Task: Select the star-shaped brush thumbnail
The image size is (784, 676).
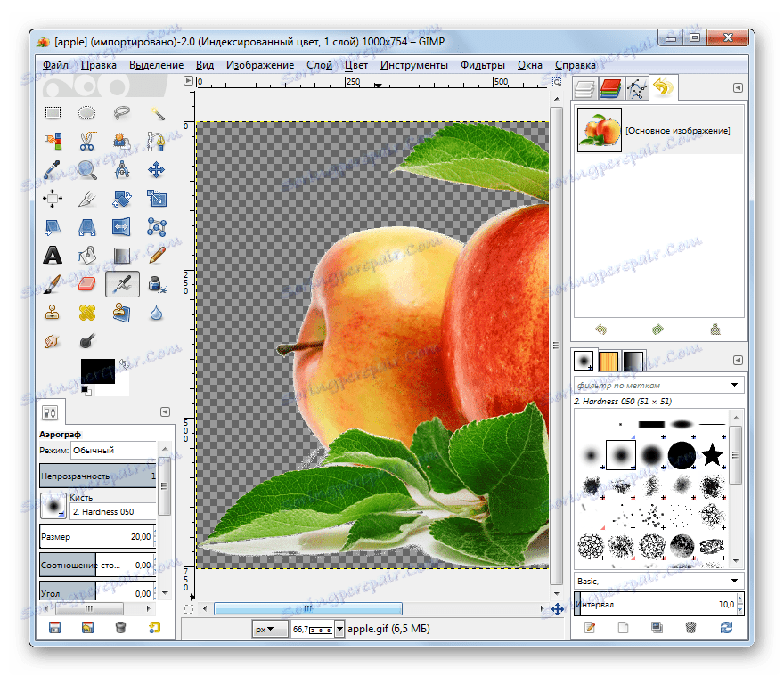Action: pyautogui.click(x=711, y=456)
